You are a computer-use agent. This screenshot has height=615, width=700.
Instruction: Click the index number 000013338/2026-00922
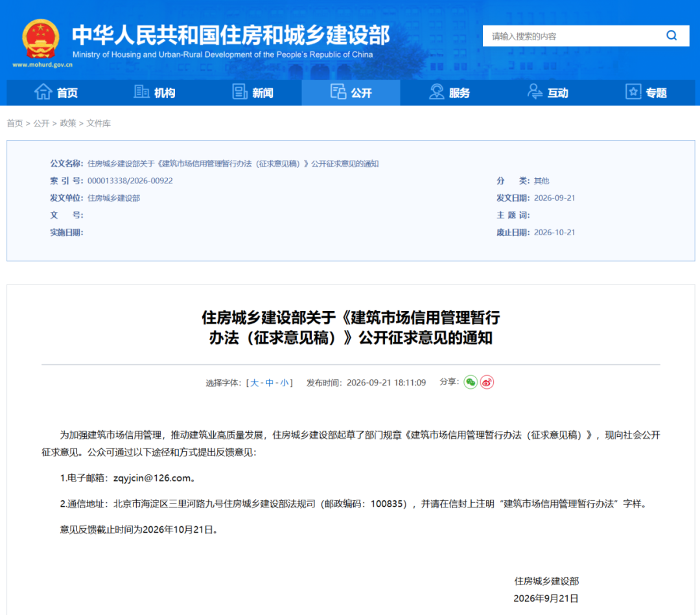[x=130, y=181]
